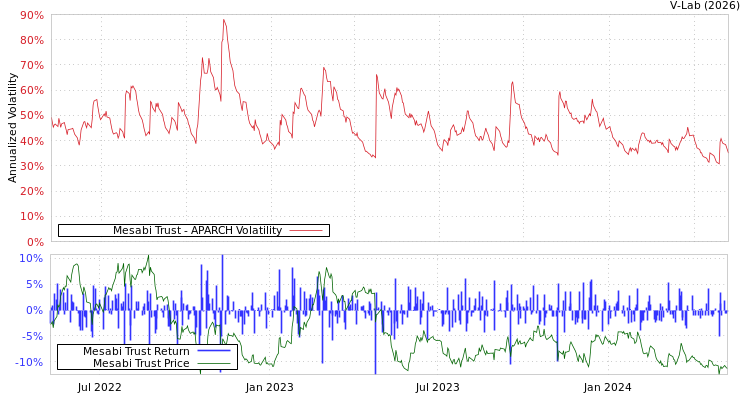Click the Mesabi Trust Price legend label

(x=141, y=363)
